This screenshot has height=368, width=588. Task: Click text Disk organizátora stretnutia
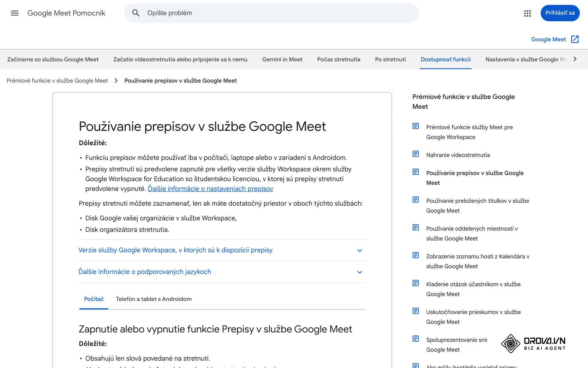(127, 230)
